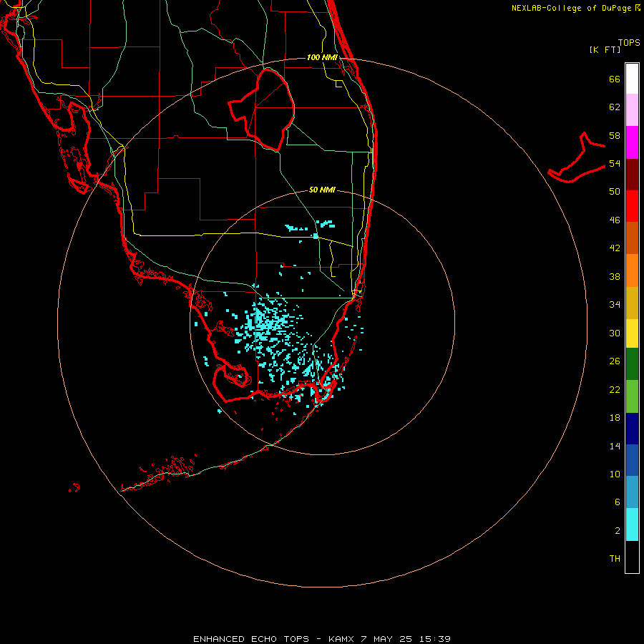644x644 pixels.
Task: Click legend value 54
Action: click(615, 163)
